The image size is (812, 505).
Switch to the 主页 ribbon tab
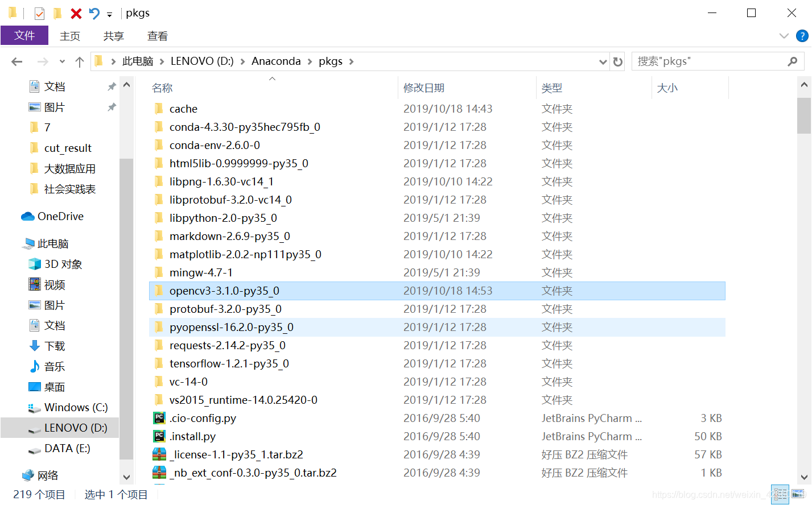pos(70,36)
